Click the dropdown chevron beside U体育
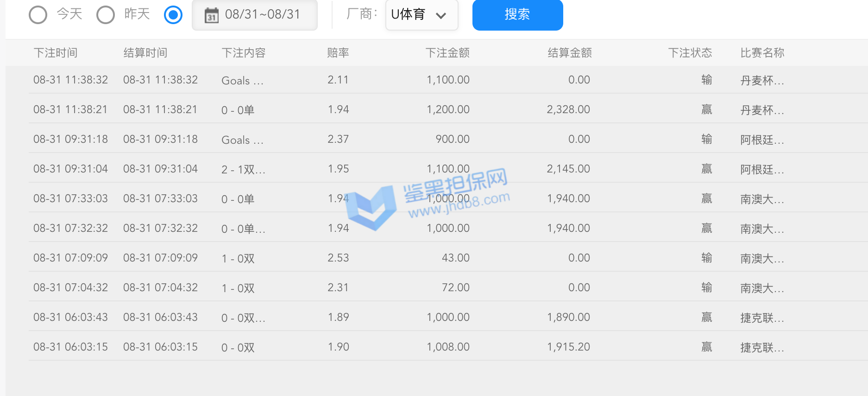 click(x=441, y=16)
